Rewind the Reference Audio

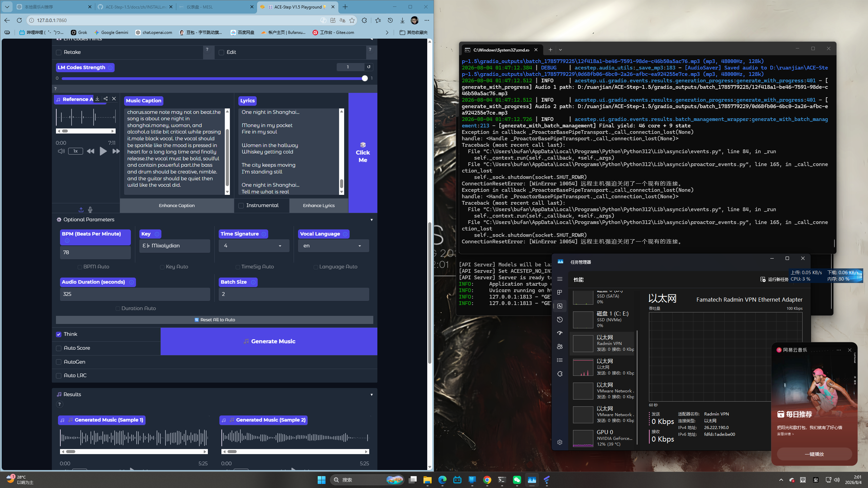coord(91,151)
